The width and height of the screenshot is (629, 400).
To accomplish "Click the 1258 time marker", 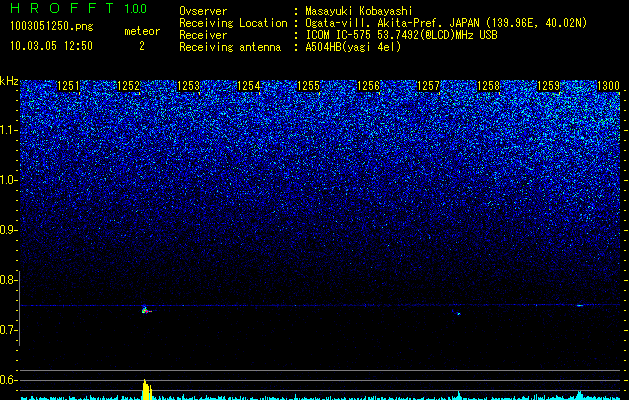I will click(489, 86).
